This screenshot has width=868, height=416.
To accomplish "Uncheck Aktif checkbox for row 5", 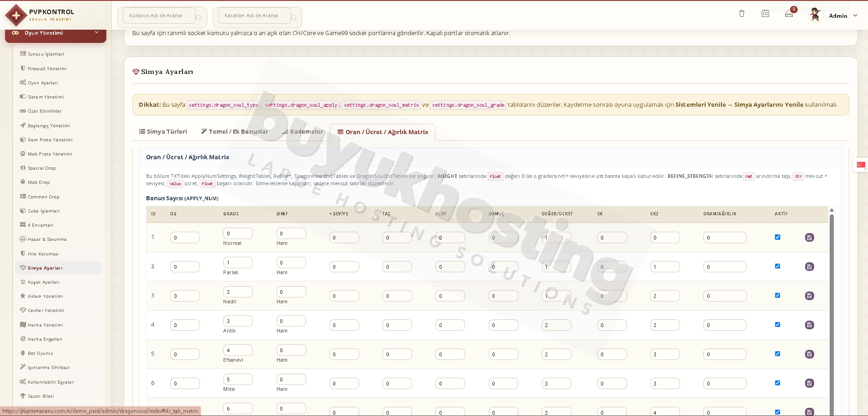I will 778,354.
